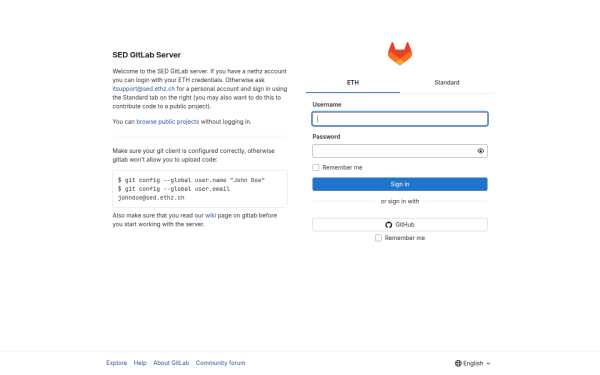Tick Remember me below the GitHub button
The height and width of the screenshot is (375, 600).
(378, 238)
